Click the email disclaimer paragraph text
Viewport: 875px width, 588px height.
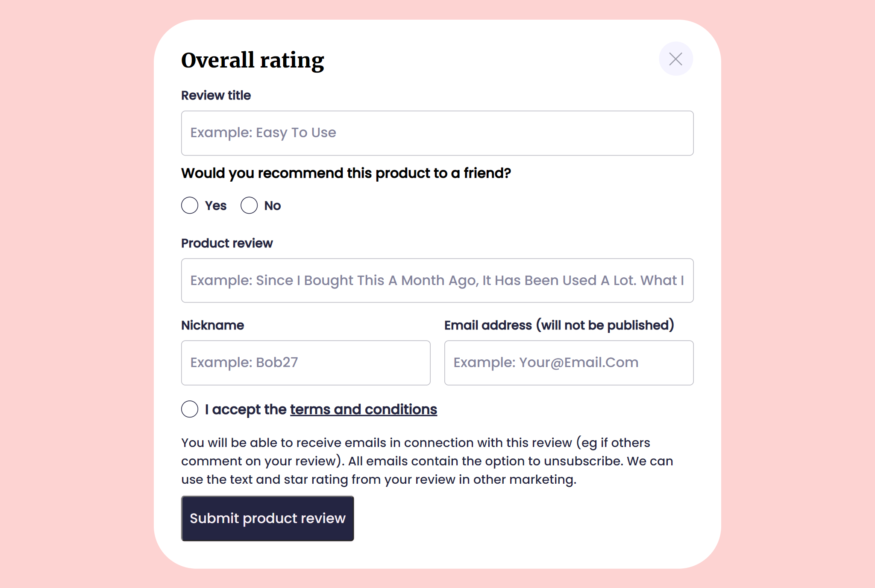427,461
